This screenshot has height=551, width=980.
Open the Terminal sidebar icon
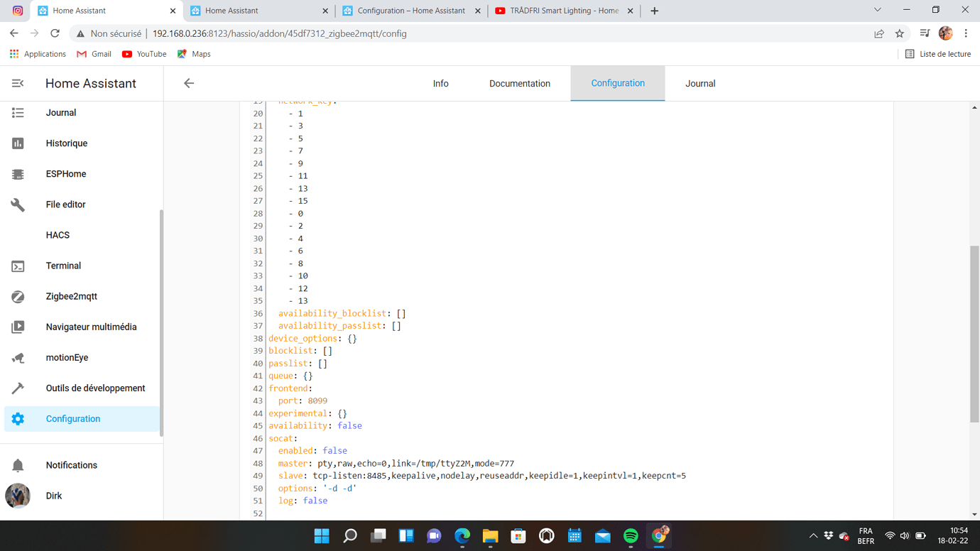click(18, 266)
